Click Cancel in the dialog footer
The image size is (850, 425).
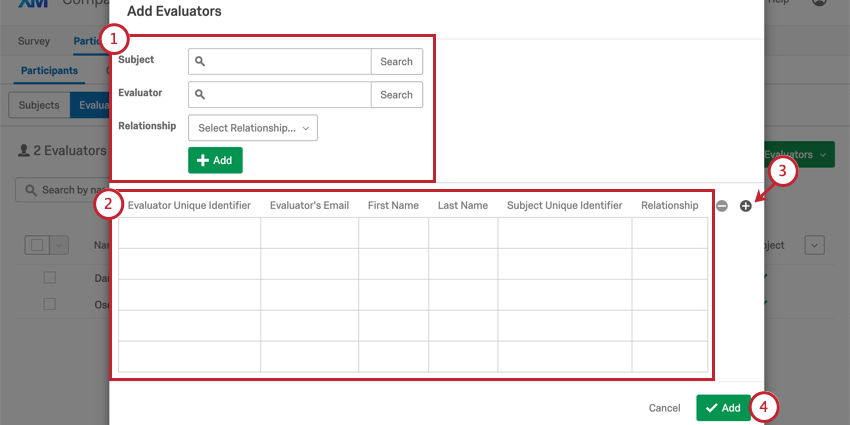point(665,408)
